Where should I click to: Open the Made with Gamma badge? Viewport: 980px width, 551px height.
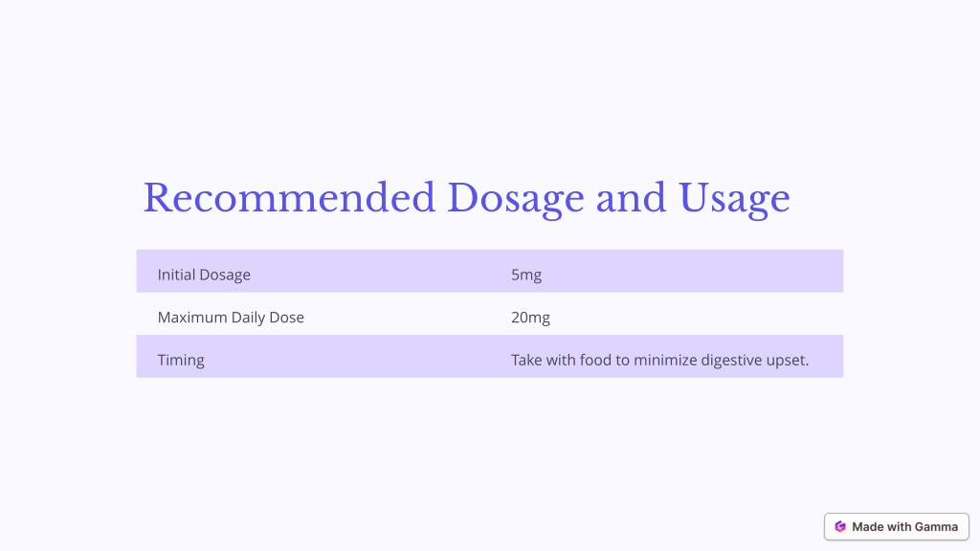coord(896,527)
